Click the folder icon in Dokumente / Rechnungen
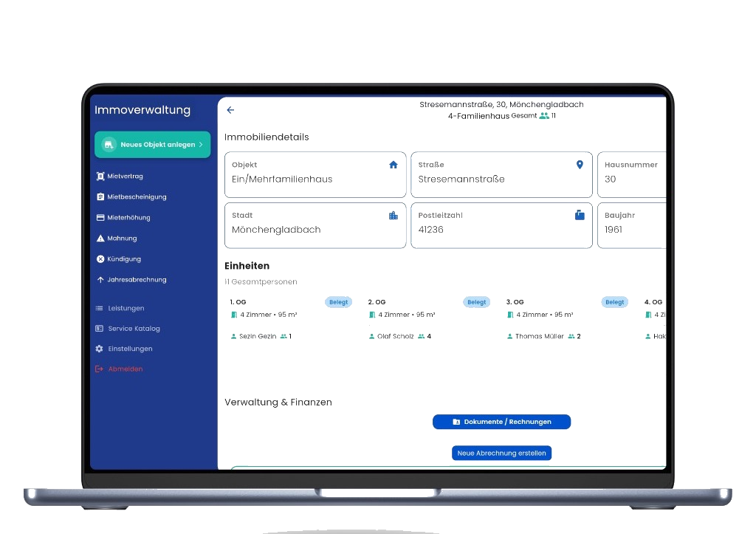The height and width of the screenshot is (534, 756). (x=456, y=422)
